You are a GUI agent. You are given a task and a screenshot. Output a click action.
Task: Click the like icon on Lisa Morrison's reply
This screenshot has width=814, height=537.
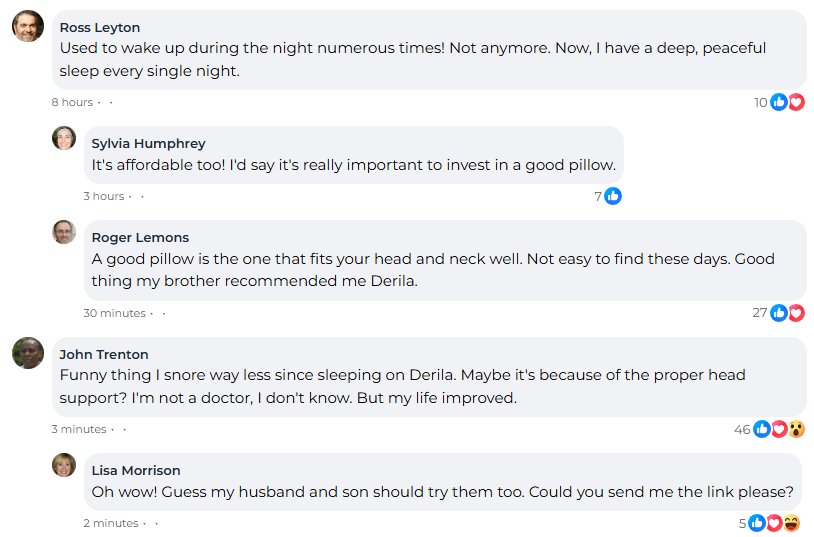(x=757, y=523)
